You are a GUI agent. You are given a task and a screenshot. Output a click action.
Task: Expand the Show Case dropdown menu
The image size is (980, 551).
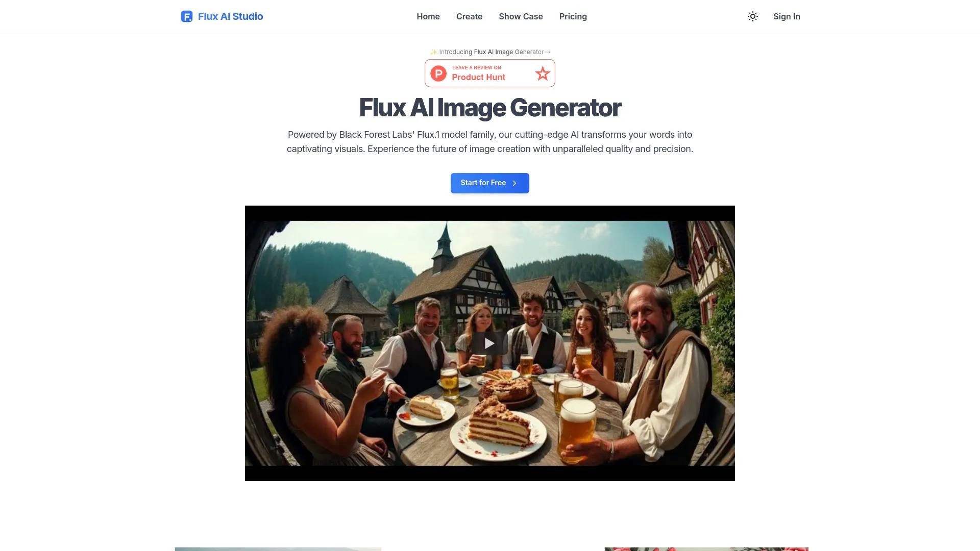521,16
